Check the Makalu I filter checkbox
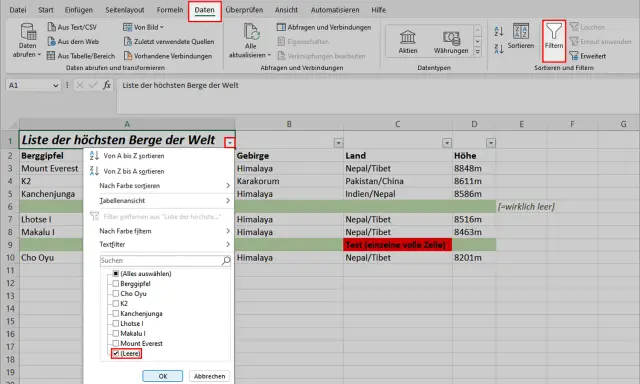 tap(116, 333)
